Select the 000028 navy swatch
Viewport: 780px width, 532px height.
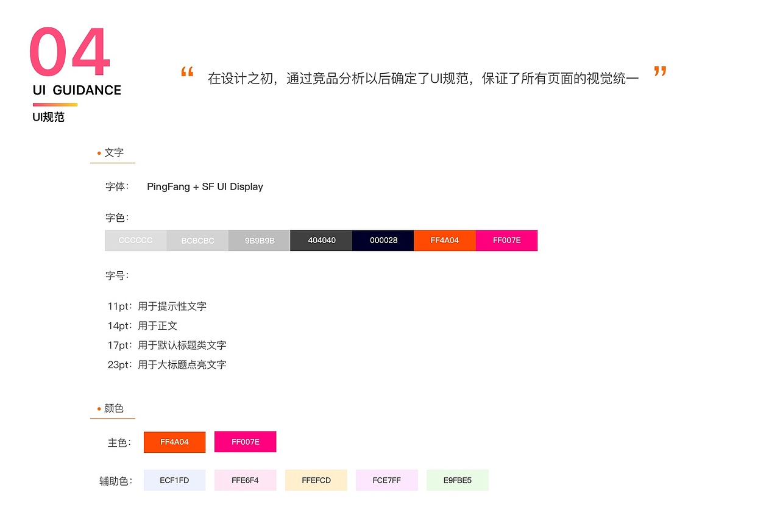tap(383, 241)
